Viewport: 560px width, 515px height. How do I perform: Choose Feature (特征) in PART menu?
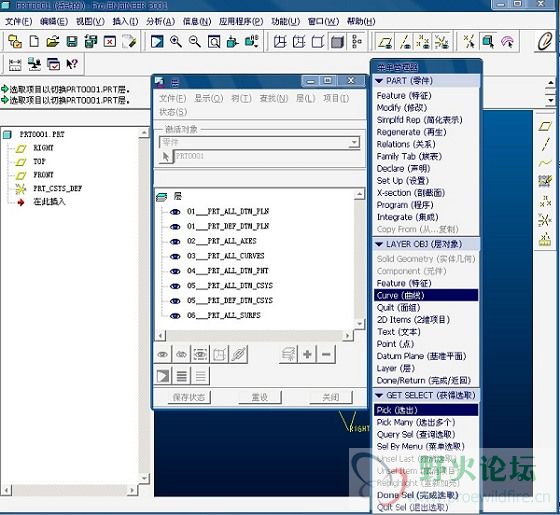tap(404, 96)
